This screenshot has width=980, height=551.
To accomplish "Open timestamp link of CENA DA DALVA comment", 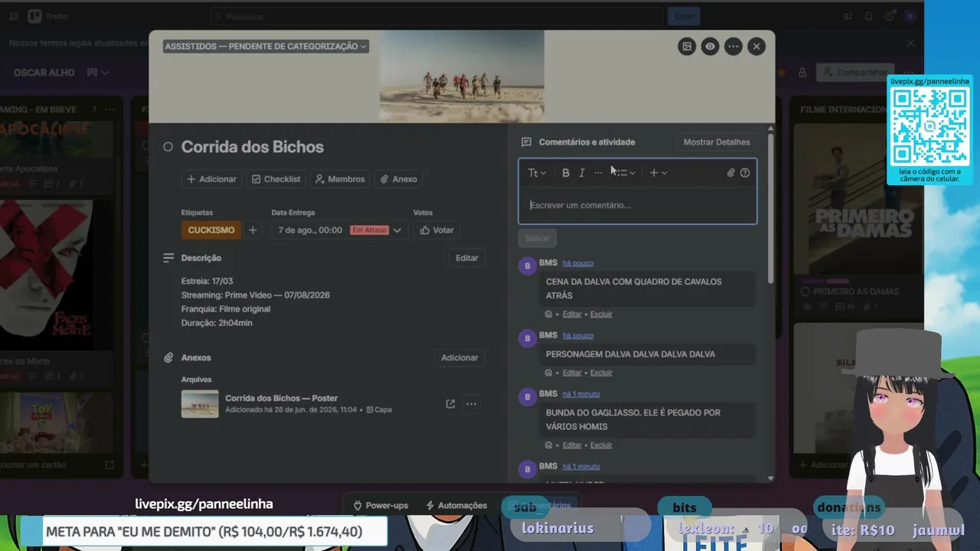I will click(x=578, y=263).
